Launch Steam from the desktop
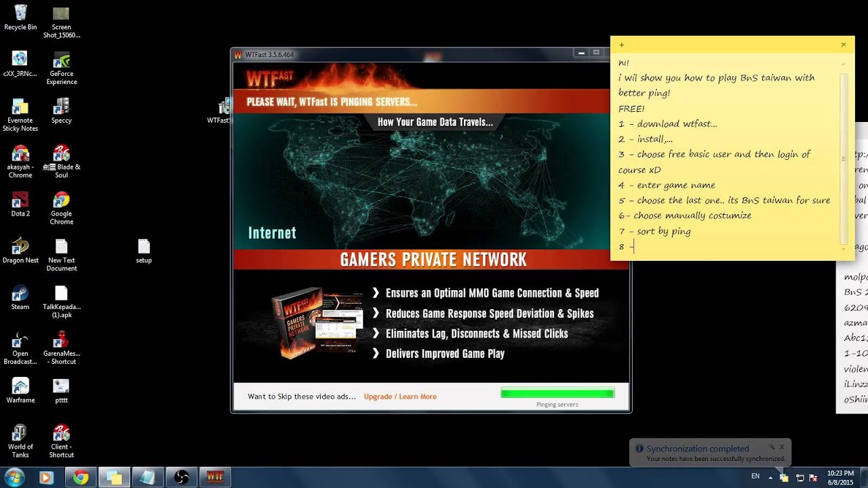The width and height of the screenshot is (868, 488). (x=20, y=298)
